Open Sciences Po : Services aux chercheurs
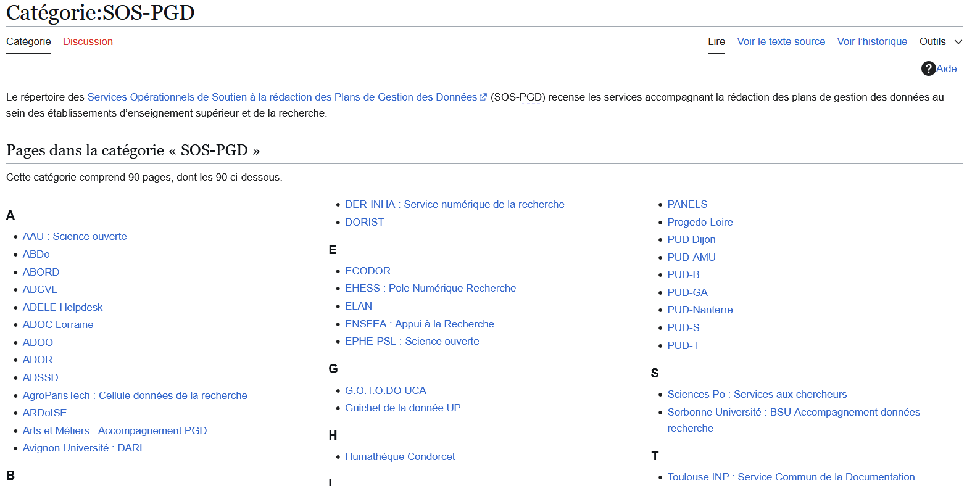The width and height of the screenshot is (980, 486). tap(757, 394)
